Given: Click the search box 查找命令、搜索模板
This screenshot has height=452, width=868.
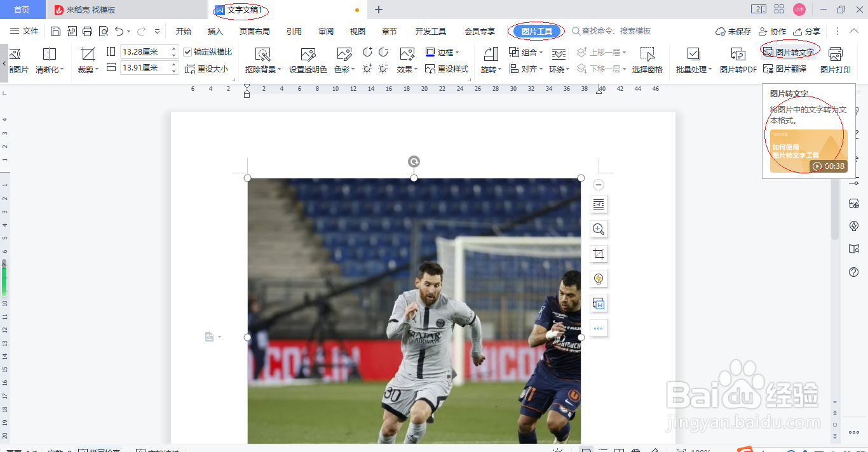Looking at the screenshot, I should point(611,31).
